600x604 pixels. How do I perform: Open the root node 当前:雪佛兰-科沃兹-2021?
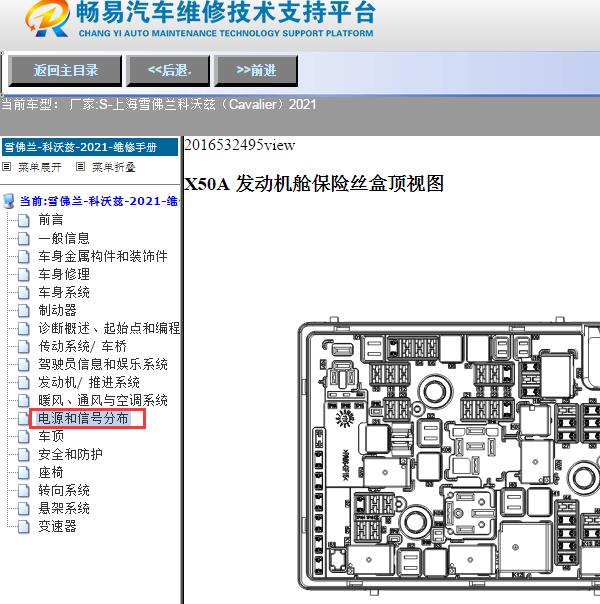[100, 201]
